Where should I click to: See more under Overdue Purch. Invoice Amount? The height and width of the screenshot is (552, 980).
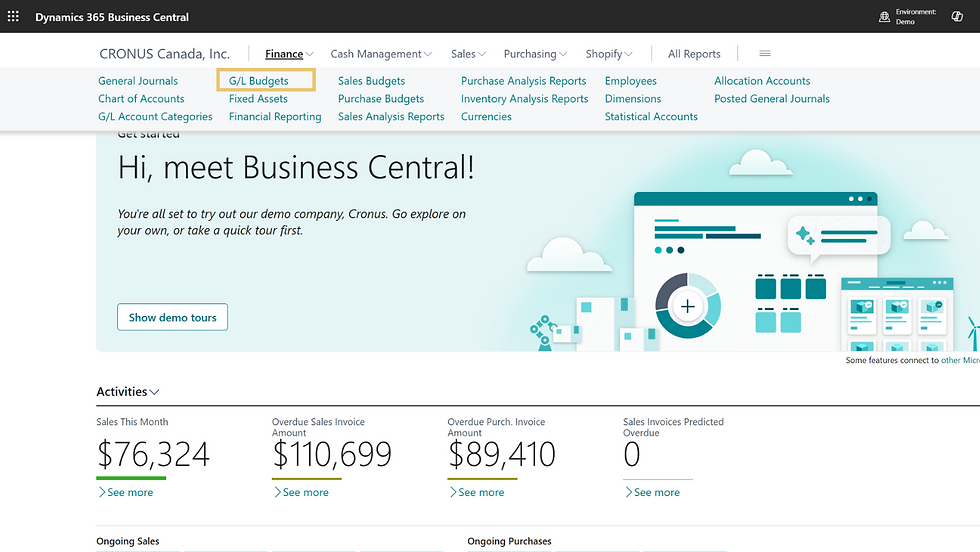(476, 493)
